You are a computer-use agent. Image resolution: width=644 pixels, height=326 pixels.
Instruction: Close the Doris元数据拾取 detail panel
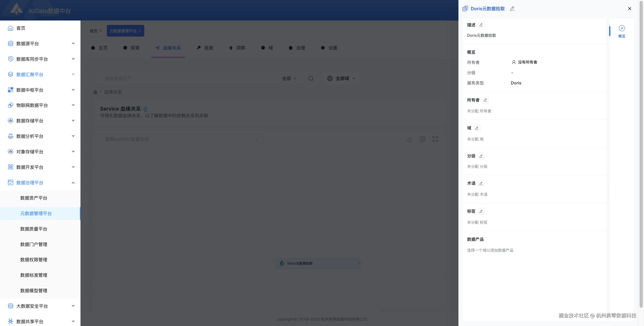[629, 9]
